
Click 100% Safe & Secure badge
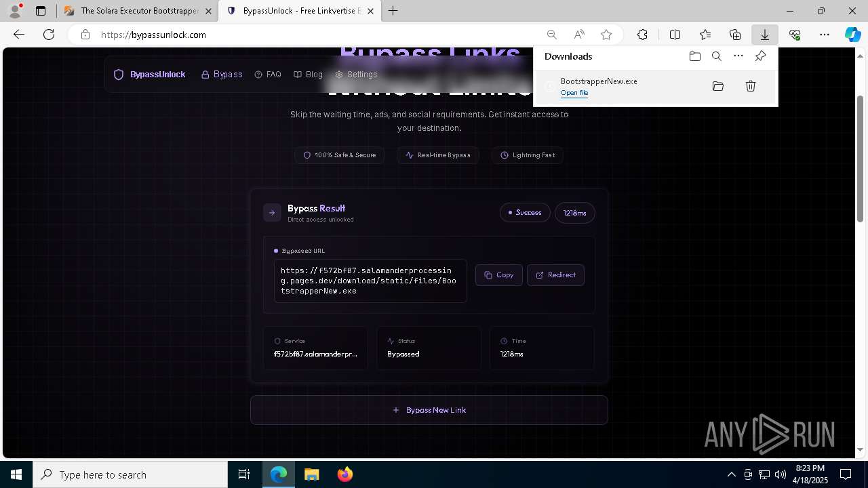click(339, 155)
